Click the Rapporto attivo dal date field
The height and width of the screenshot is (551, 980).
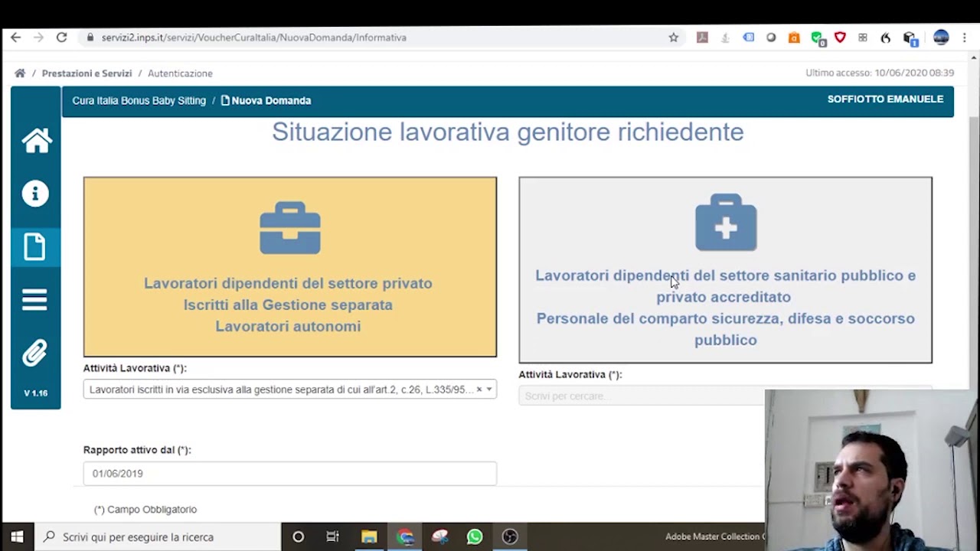point(289,474)
